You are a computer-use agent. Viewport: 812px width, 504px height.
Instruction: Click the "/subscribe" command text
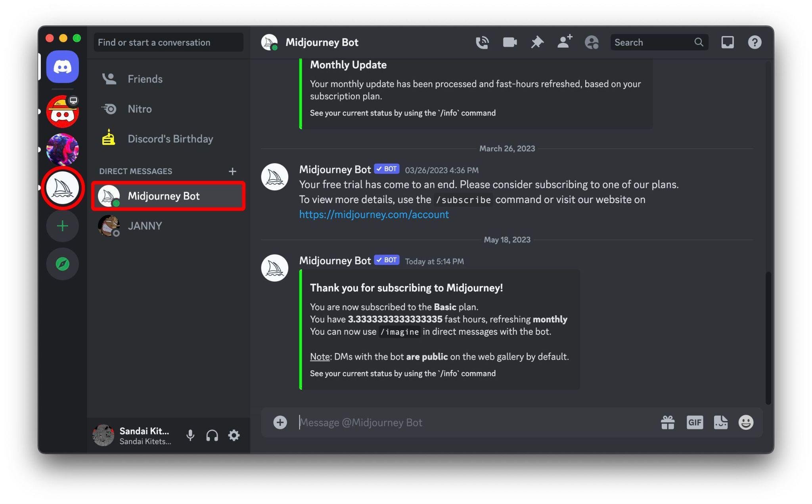[463, 200]
